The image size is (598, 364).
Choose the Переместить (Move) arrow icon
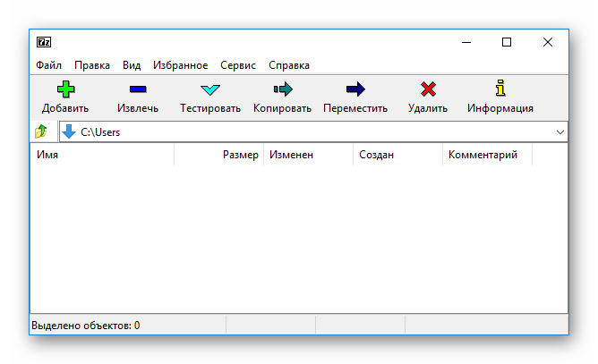(355, 89)
